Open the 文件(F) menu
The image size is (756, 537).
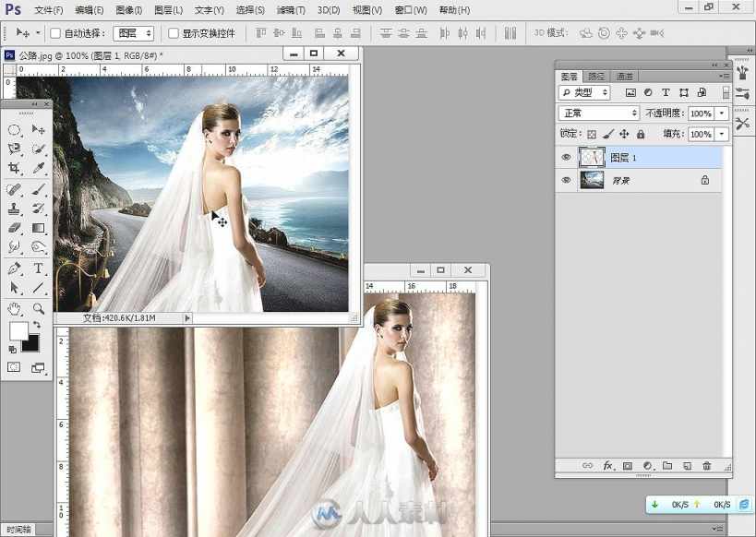49,9
